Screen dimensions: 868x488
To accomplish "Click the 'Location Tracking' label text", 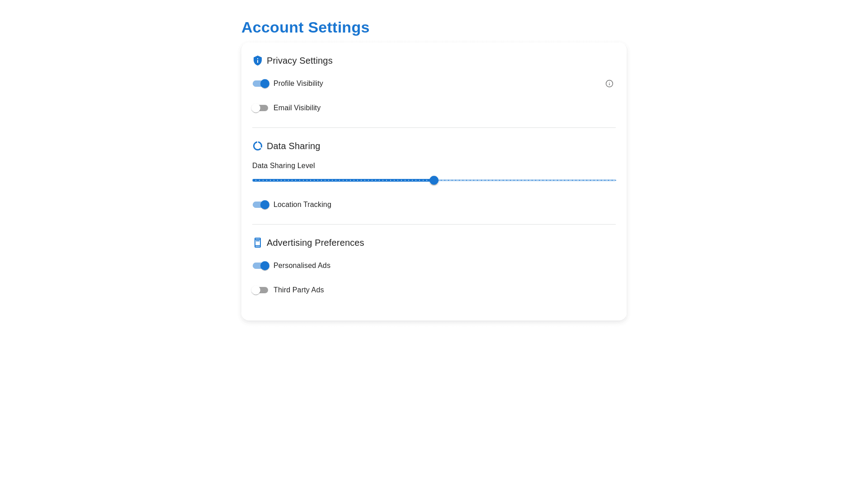I will click(302, 205).
